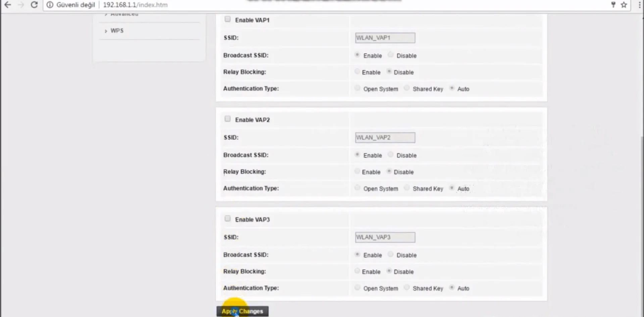Open the saved password key icon
Image resolution: width=644 pixels, height=317 pixels.
(x=613, y=5)
